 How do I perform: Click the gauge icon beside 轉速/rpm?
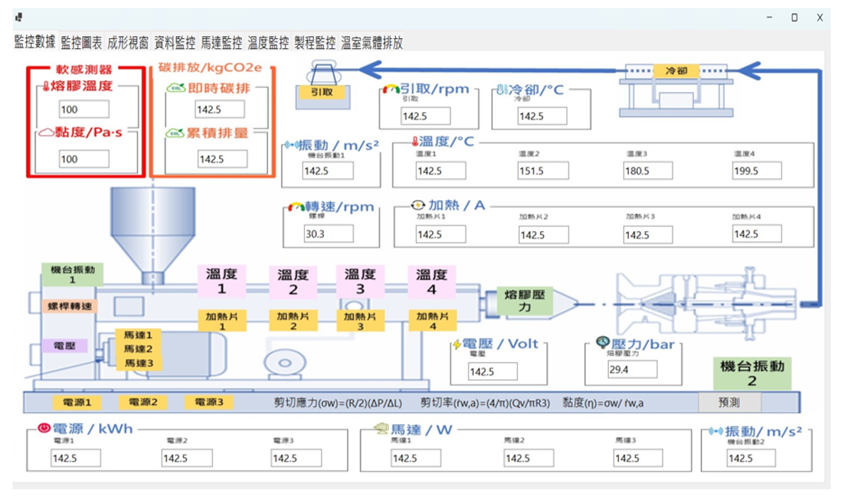pos(294,208)
